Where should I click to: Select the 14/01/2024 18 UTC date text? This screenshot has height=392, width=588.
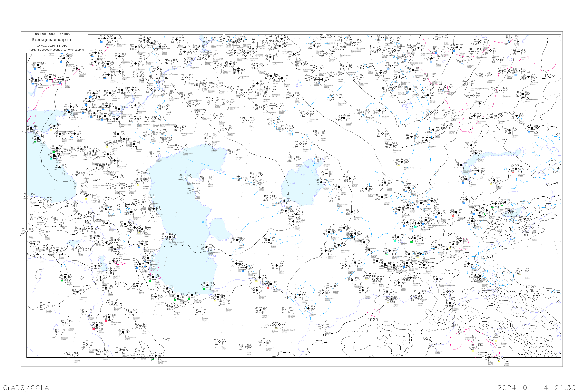coord(52,46)
